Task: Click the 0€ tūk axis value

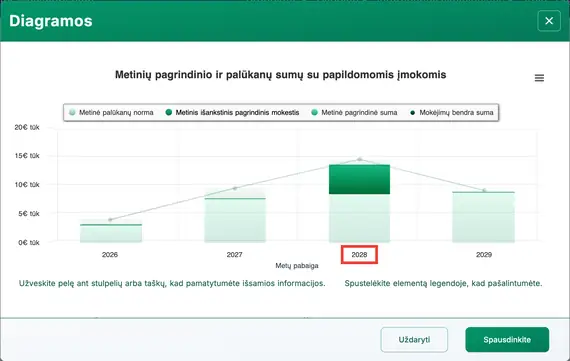Action: (29, 242)
